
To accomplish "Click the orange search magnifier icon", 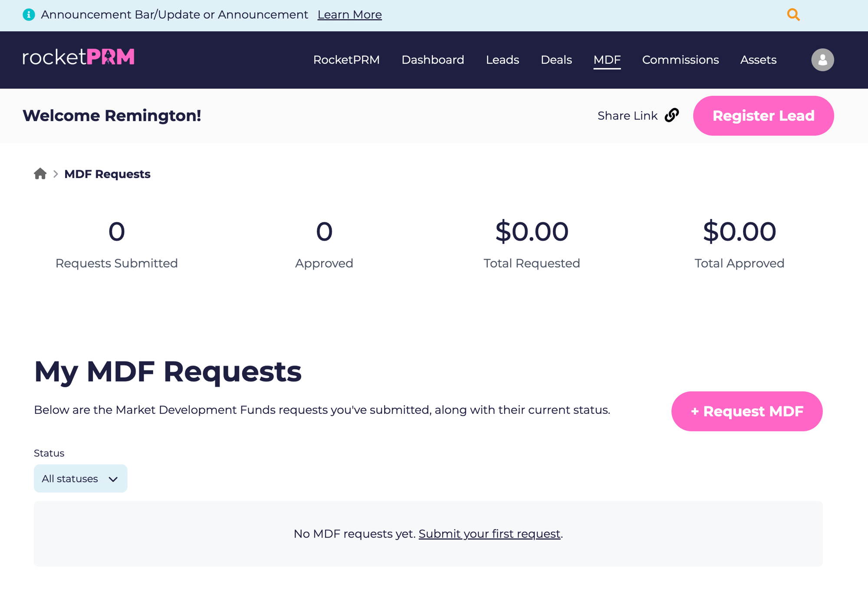I will tap(793, 15).
